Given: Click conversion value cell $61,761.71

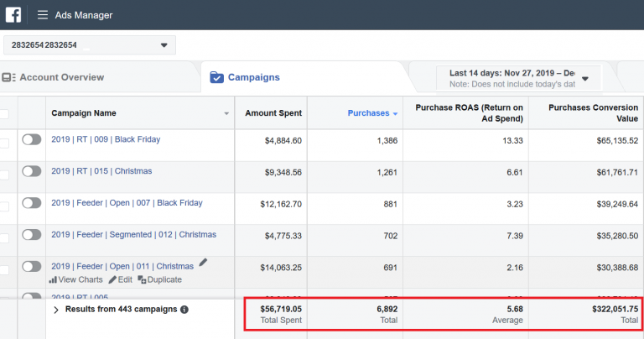Looking at the screenshot, I should (617, 172).
